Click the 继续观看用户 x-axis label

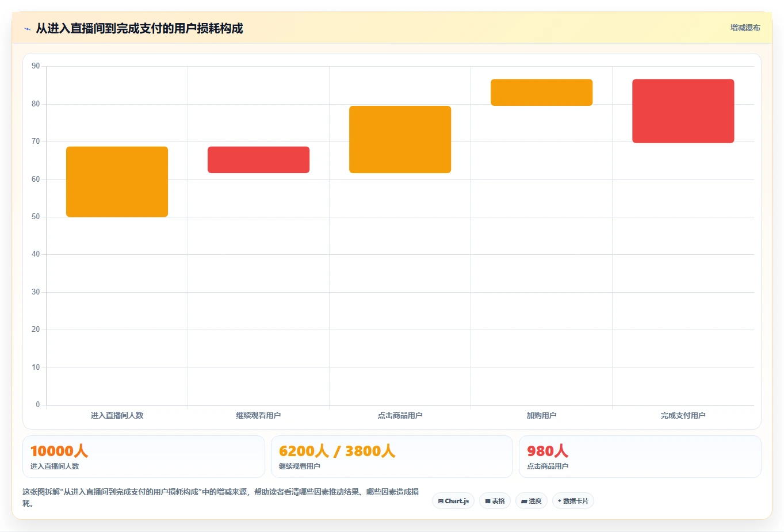[x=258, y=415]
